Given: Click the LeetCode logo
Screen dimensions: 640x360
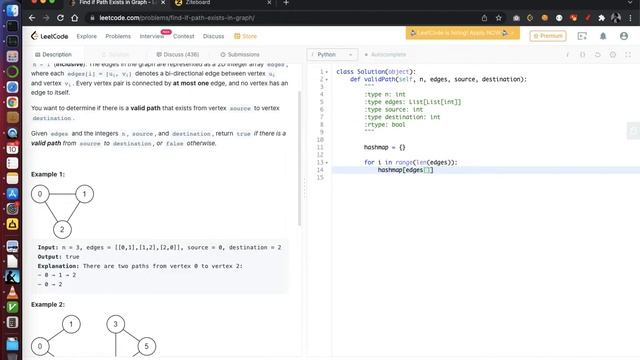Looking at the screenshot, I should click(49, 36).
